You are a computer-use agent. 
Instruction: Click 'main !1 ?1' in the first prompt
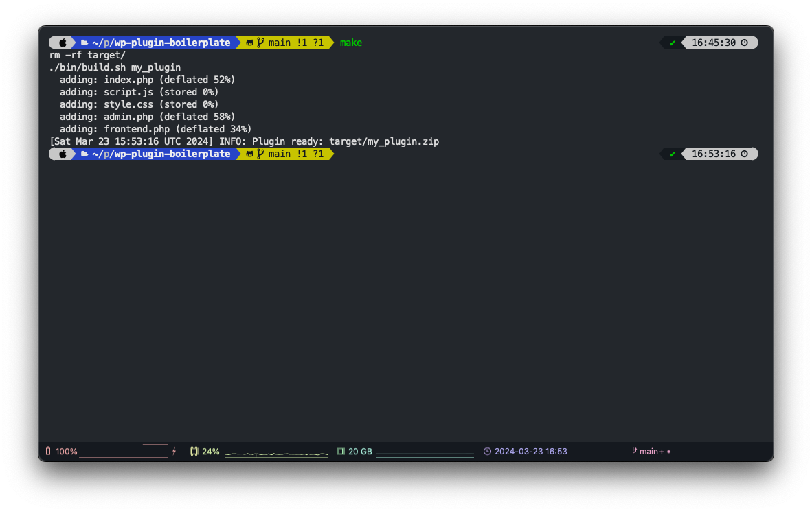(295, 43)
